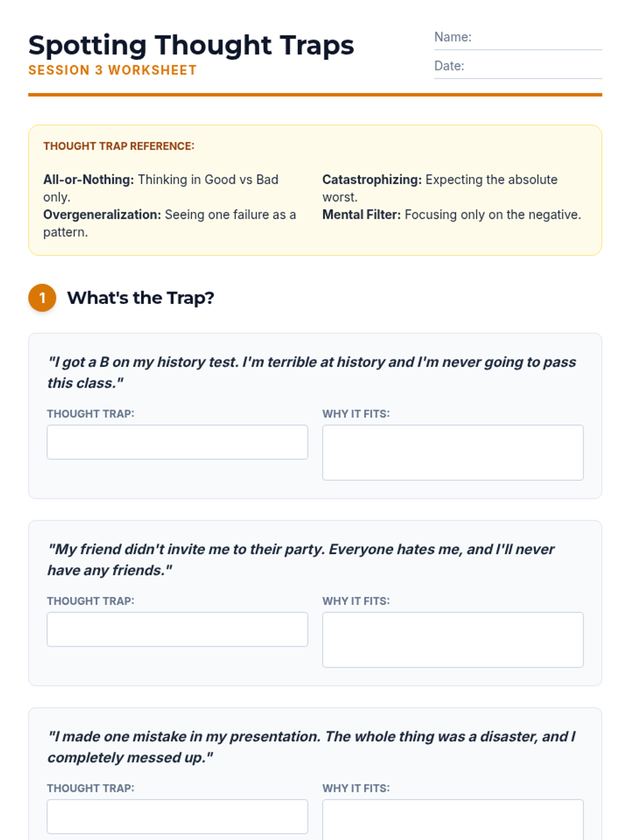
Task: Click Why It Fits box for presentation quote
Action: coord(453,822)
